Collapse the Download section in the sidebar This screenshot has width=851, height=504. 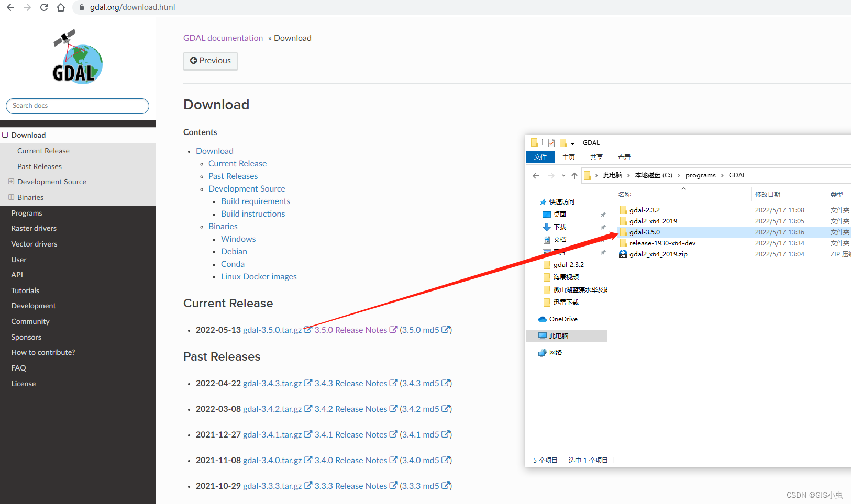click(x=5, y=135)
